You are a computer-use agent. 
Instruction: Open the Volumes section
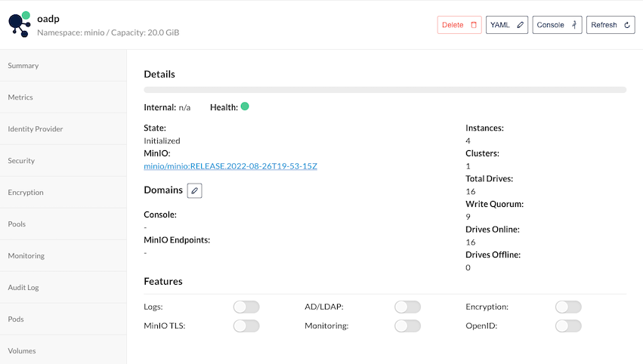tap(63, 350)
